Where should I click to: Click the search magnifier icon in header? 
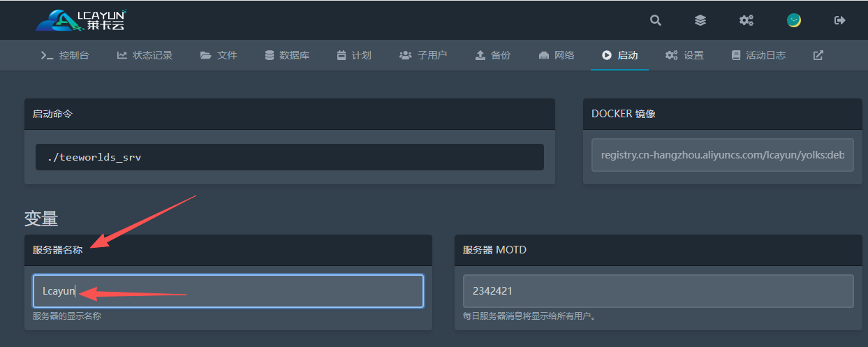(x=655, y=20)
